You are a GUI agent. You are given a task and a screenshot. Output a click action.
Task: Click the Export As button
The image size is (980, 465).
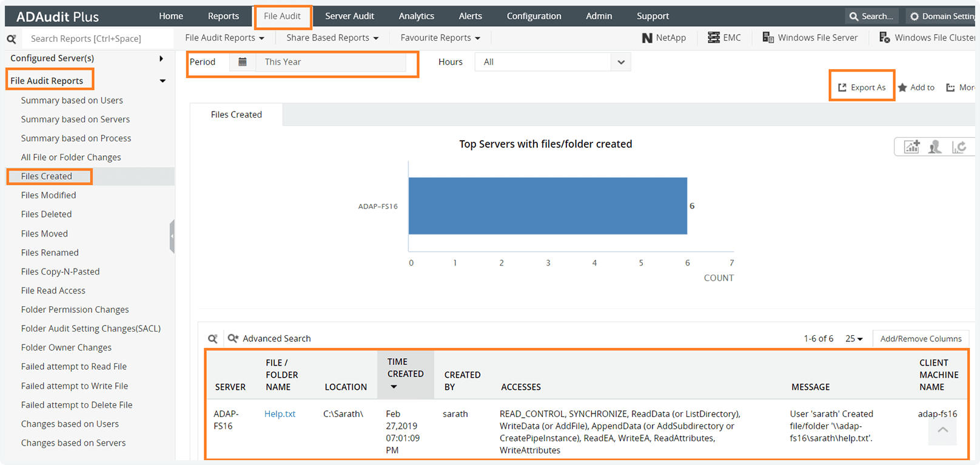click(x=862, y=87)
